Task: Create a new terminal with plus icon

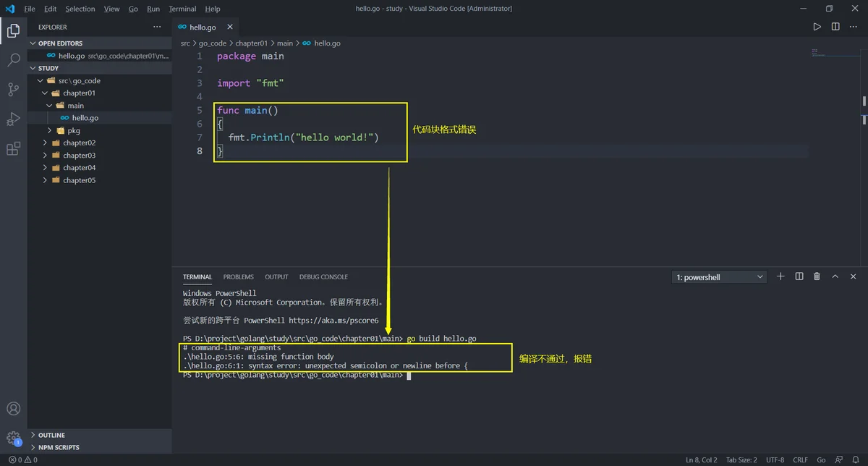Action: [x=780, y=276]
